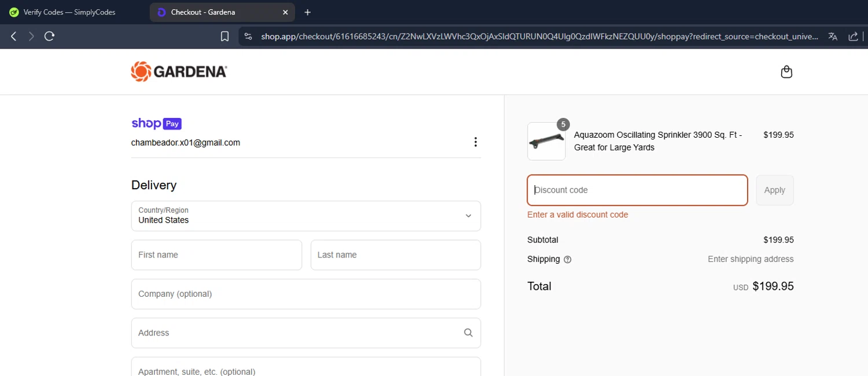Click the Apartment, suite, etc. field
Screen dimensions: 868x376
click(x=306, y=367)
